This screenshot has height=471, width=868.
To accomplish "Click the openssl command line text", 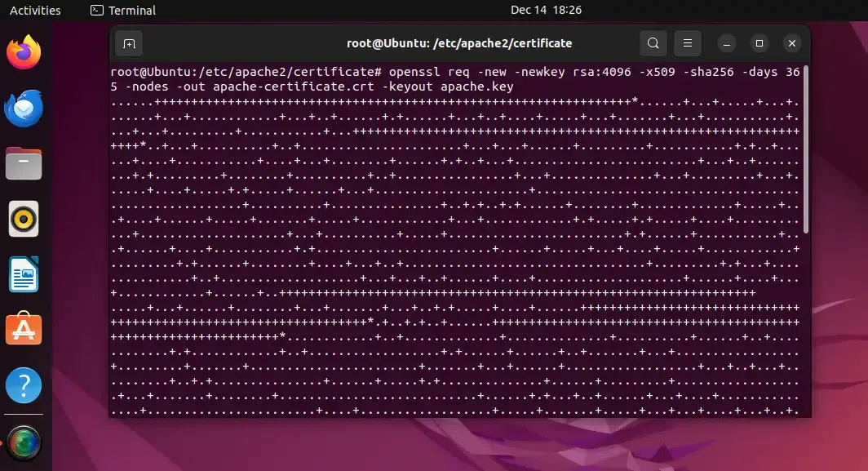I will coord(455,79).
